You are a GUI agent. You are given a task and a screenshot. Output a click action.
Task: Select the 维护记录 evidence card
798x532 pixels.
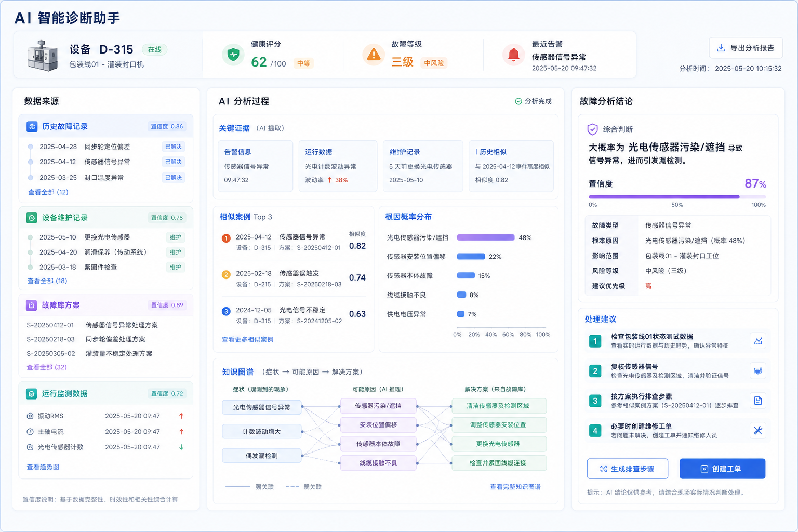(423, 166)
